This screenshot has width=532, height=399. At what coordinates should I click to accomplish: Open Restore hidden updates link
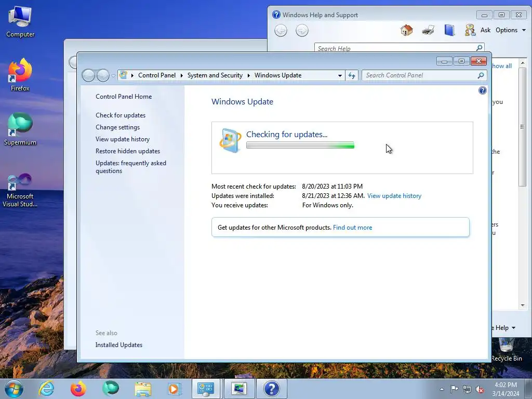(x=128, y=151)
